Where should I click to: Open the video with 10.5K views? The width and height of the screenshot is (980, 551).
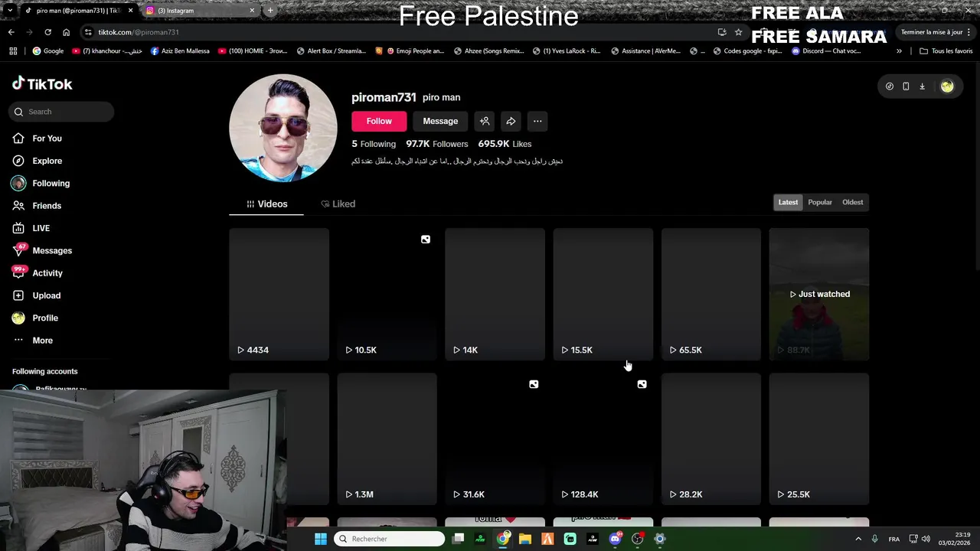[x=387, y=294]
